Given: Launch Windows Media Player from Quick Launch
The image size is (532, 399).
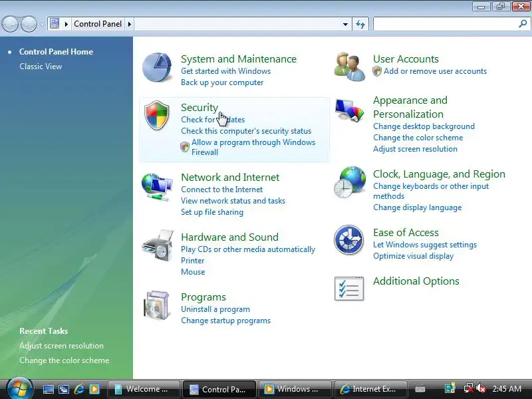Looking at the screenshot, I should [94, 389].
